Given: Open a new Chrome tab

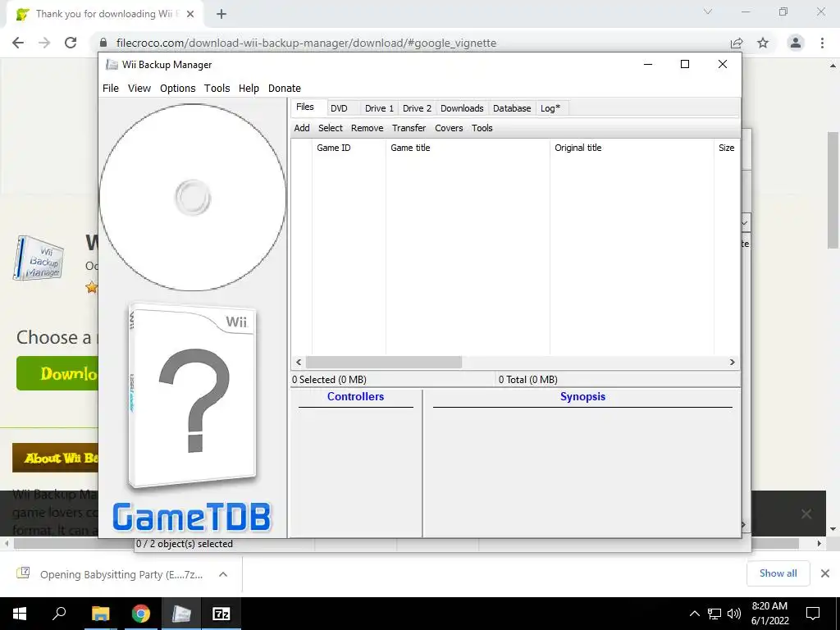Looking at the screenshot, I should (x=221, y=15).
